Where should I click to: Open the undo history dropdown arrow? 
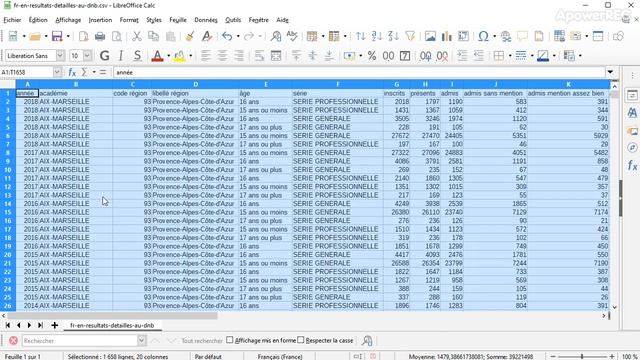238,37
